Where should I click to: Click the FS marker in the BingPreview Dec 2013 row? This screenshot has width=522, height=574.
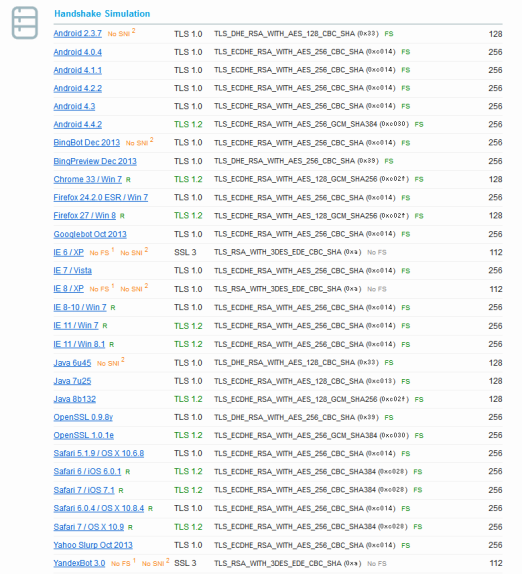point(389,161)
